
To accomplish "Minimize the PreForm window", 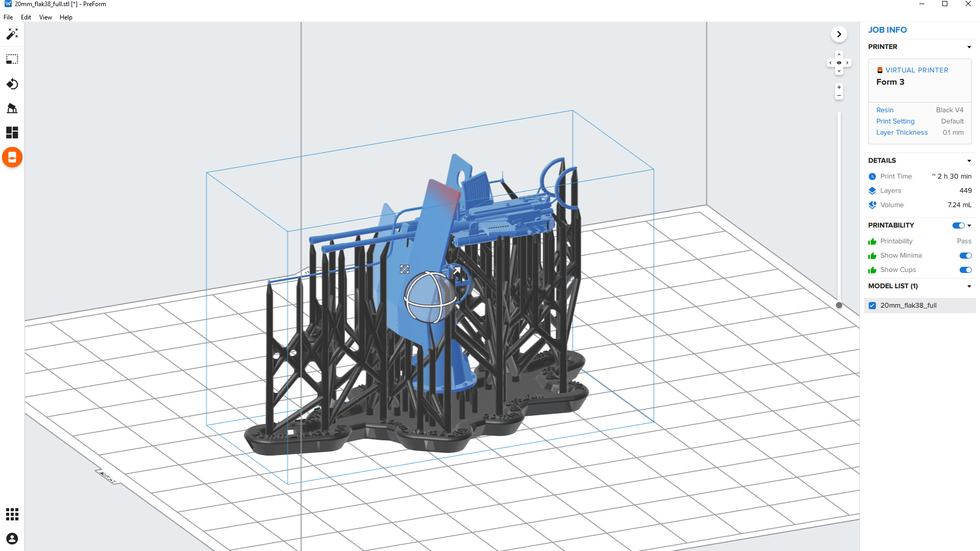I will click(x=922, y=4).
